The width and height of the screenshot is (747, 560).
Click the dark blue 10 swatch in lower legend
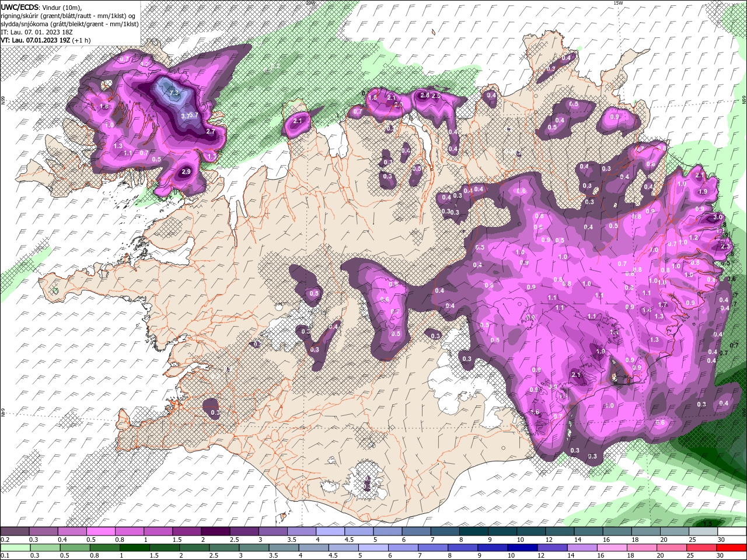click(x=522, y=548)
